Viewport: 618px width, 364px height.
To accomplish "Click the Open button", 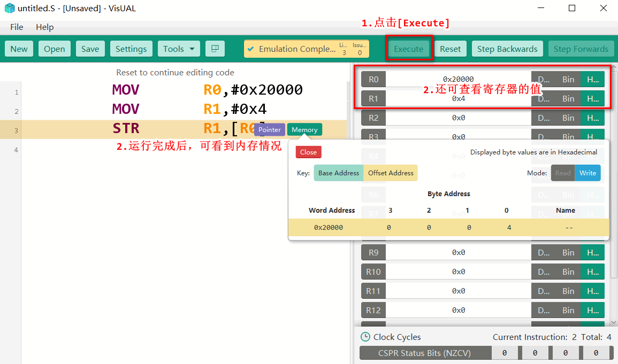I will point(55,49).
